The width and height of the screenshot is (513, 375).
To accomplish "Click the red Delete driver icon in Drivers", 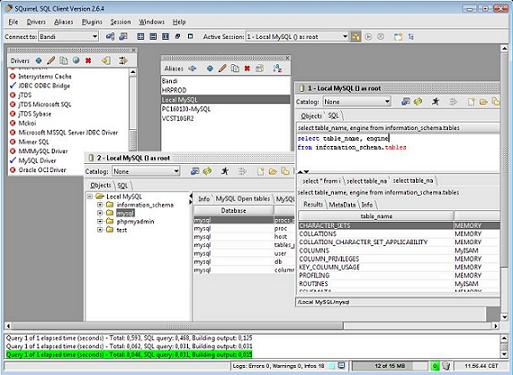I will pos(88,61).
